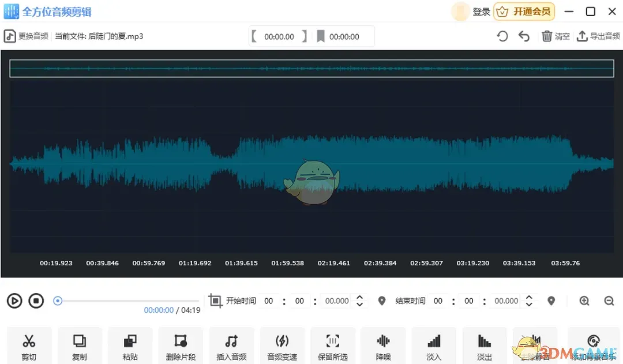
Task: Set marker at end time position
Action: (551, 301)
